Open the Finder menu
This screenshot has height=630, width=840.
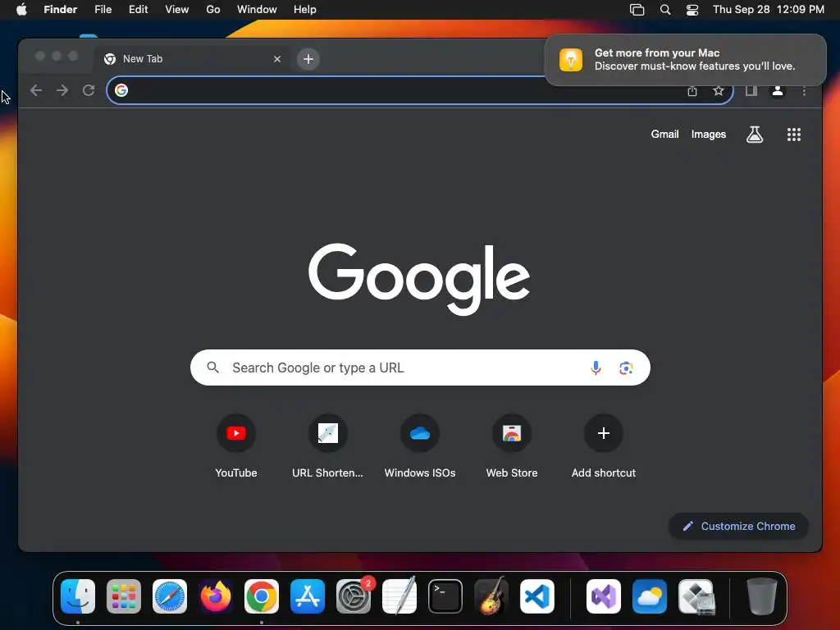[x=60, y=10]
